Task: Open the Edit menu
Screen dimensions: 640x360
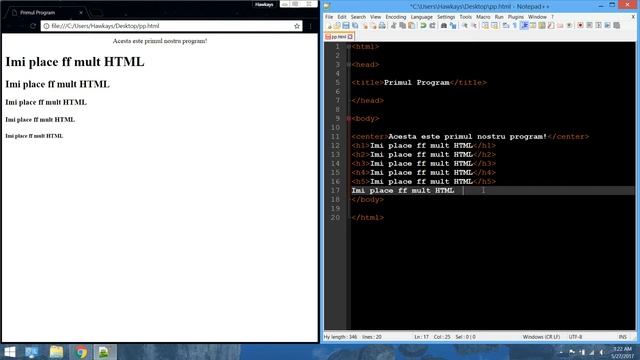Action: (x=342, y=17)
